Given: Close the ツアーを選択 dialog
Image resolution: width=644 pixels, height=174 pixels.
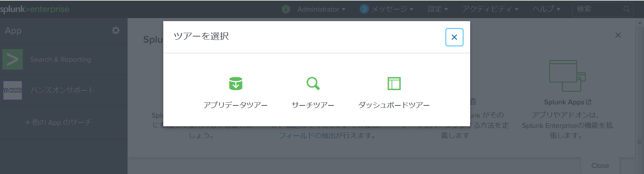Looking at the screenshot, I should click(x=454, y=37).
